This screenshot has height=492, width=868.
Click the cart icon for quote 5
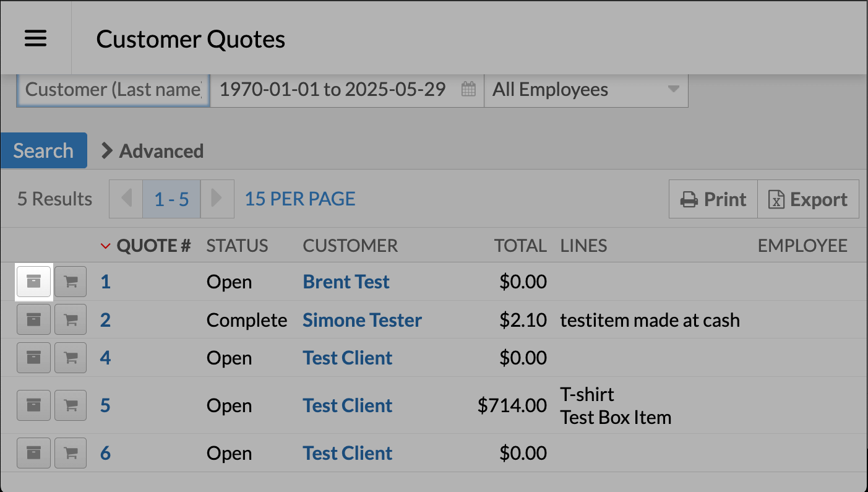(71, 405)
